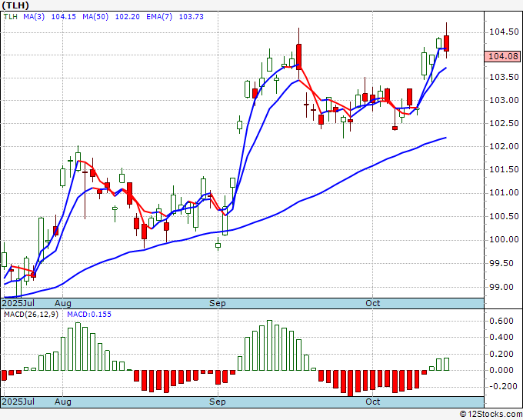Image resolution: width=523 pixels, height=420 pixels.
Task: Click the 103.00 price axis label
Action: click(x=504, y=101)
